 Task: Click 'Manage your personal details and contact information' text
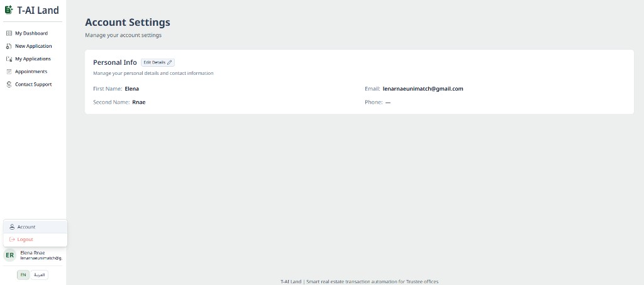coord(153,74)
